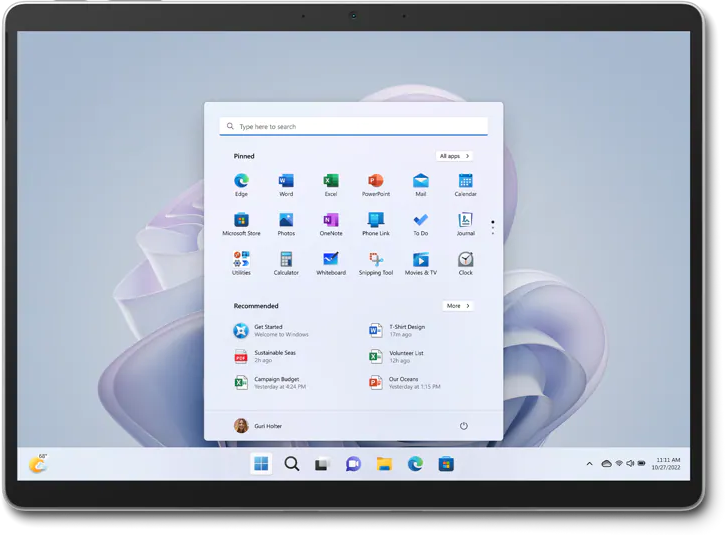Click the Type here to search box
Viewport: 725px width, 535px height.
click(x=353, y=126)
